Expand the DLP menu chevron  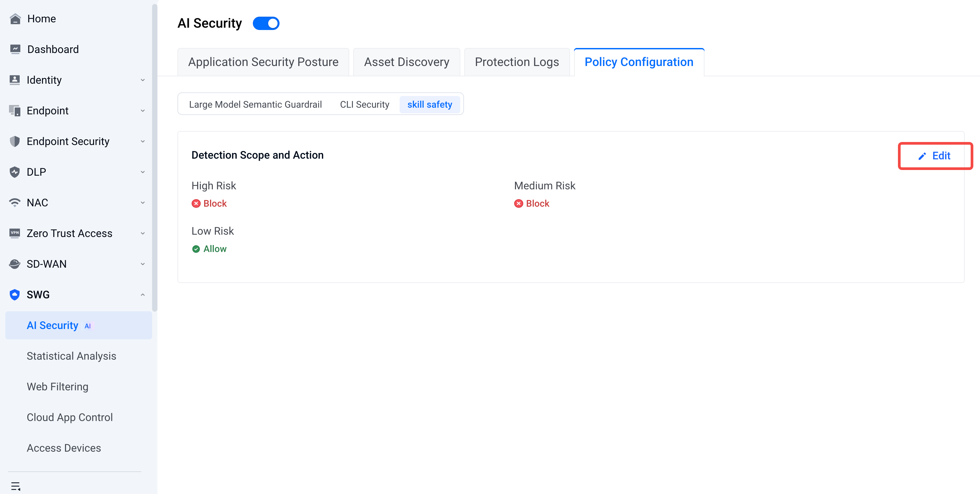pyautogui.click(x=143, y=172)
